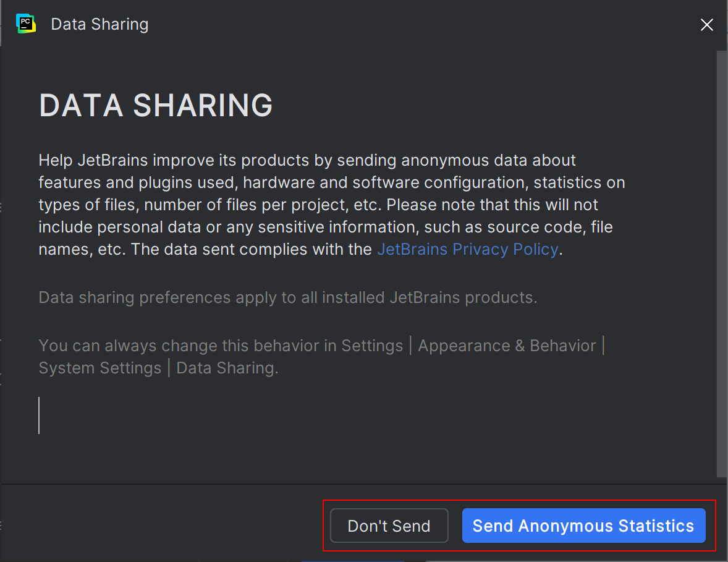Click the Send Anonymous Statistics button
Viewport: 728px width, 562px height.
(583, 526)
